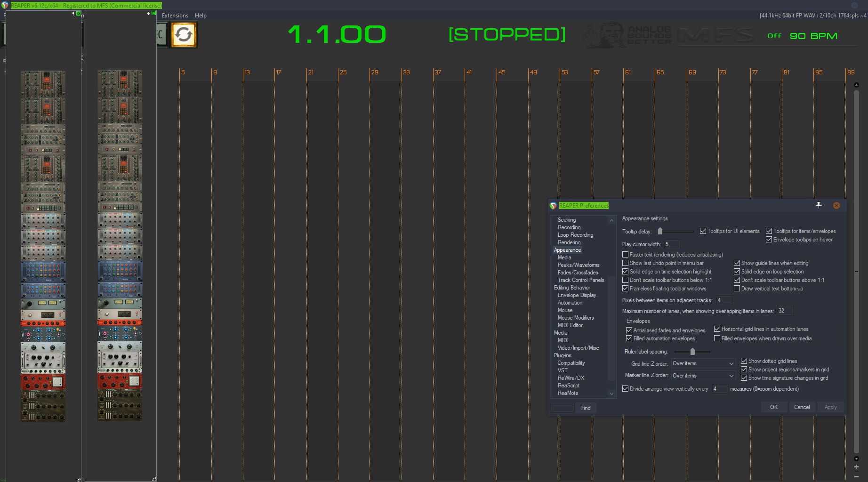Click the Tooltip delay slider handle
Screen dimensions: 868x482
[660, 231]
